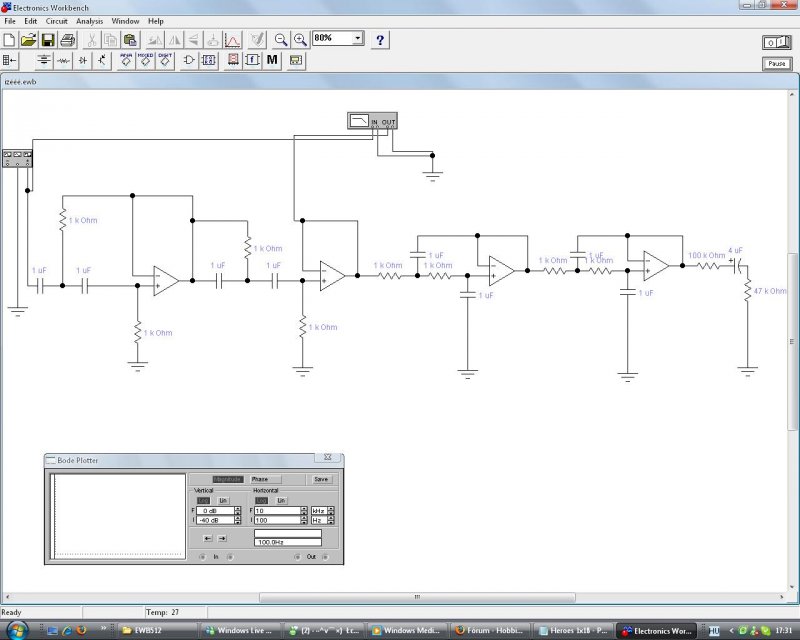Set Vertical axis to Lin
800x640 pixels.
[223, 501]
